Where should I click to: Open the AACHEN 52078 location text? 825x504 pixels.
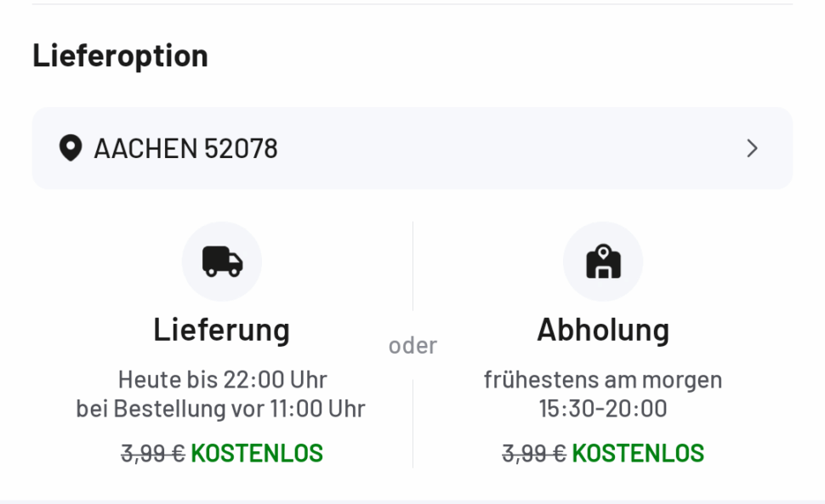(185, 150)
